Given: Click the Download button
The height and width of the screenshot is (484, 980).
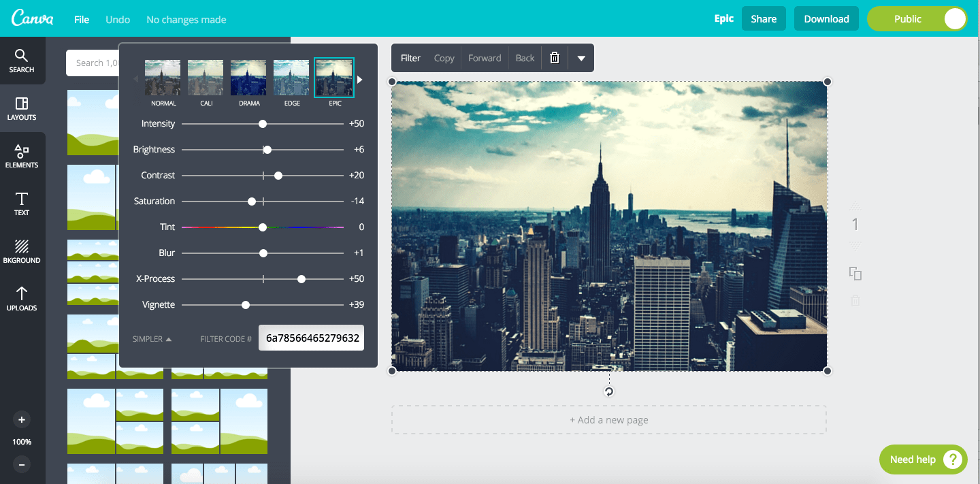Looking at the screenshot, I should click(x=826, y=18).
